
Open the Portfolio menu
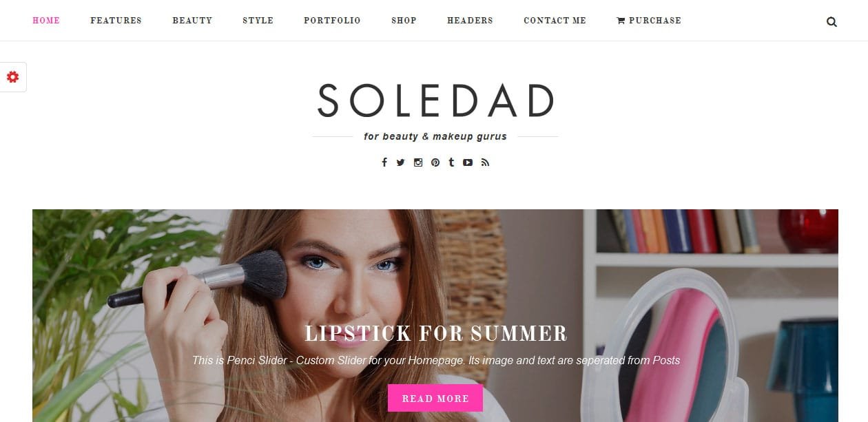point(332,21)
